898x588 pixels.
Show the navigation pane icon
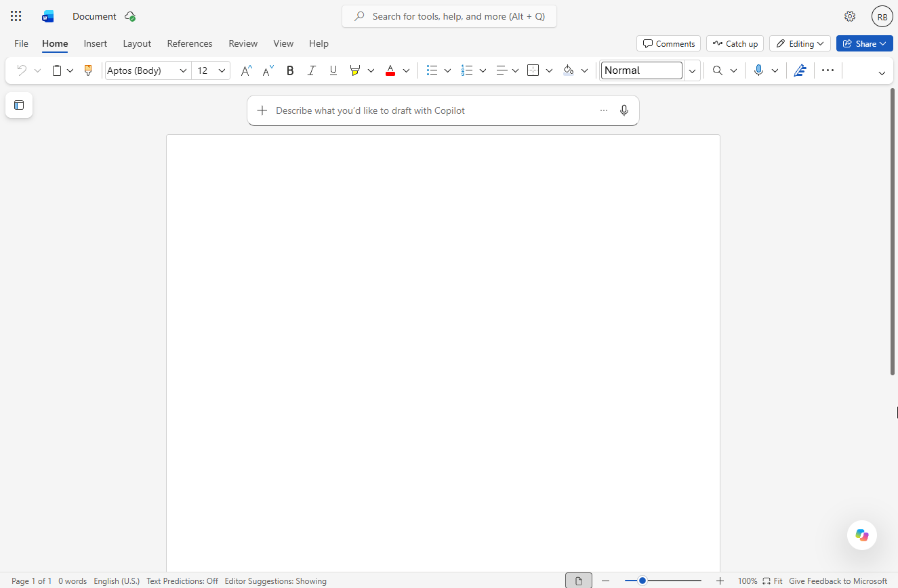tap(19, 105)
